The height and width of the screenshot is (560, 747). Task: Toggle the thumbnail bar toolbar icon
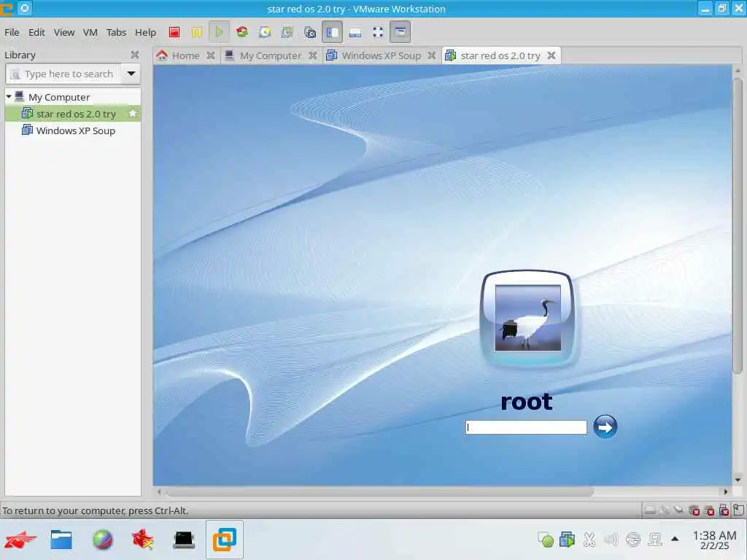pyautogui.click(x=355, y=32)
